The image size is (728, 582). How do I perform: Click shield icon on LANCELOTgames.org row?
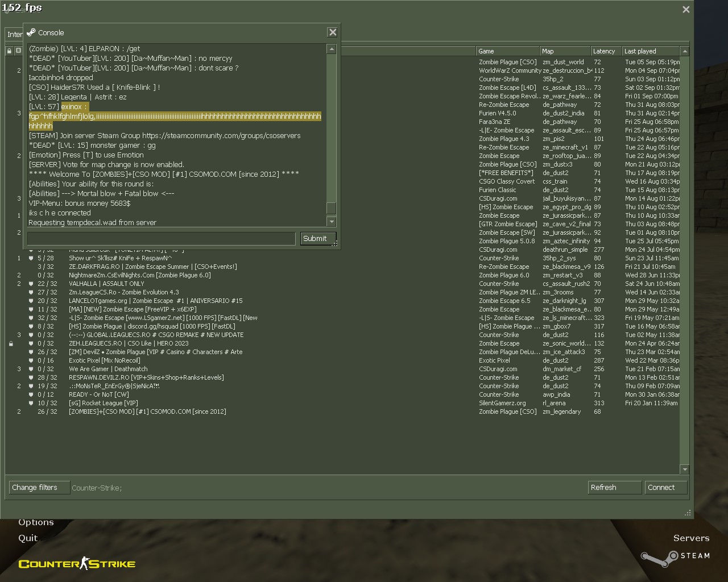[32, 301]
